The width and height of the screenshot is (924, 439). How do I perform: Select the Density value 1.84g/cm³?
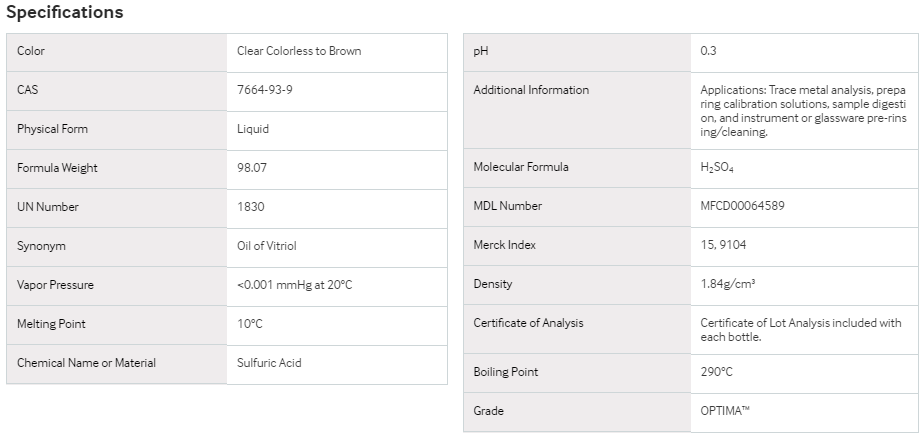pyautogui.click(x=728, y=283)
